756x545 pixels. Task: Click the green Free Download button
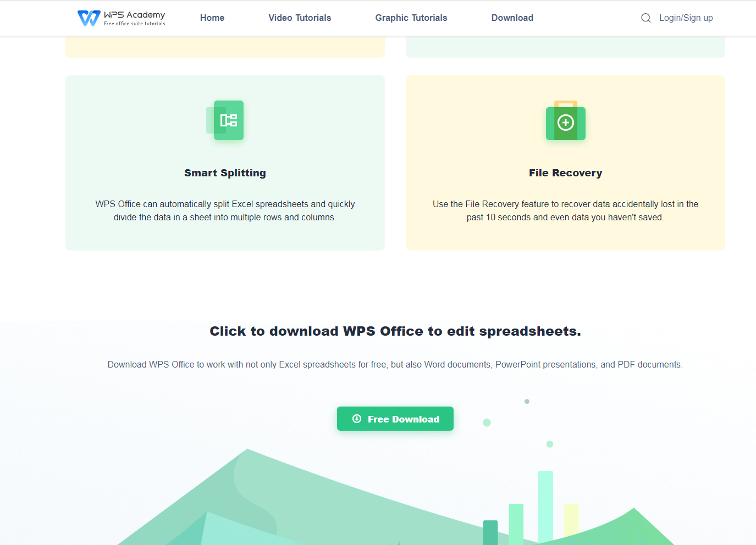point(395,419)
